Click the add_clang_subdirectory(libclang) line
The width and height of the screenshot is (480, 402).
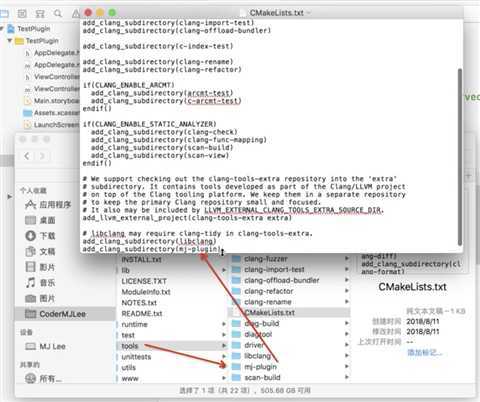coord(149,241)
